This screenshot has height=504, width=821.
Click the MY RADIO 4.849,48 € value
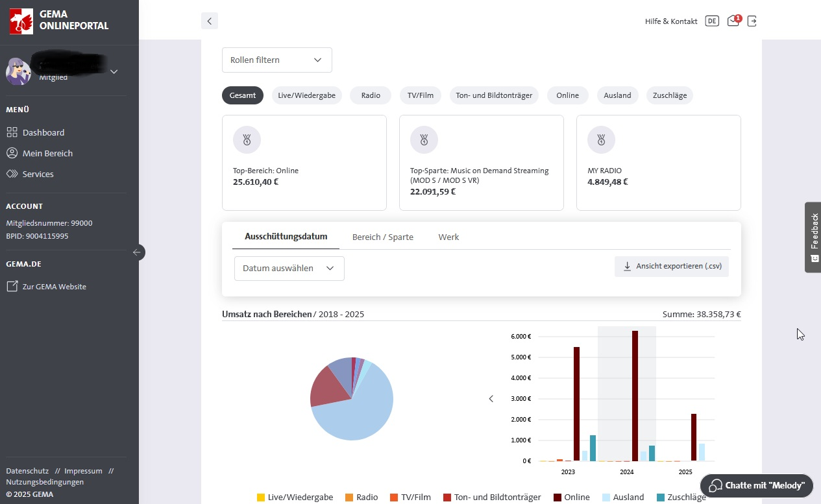point(607,182)
